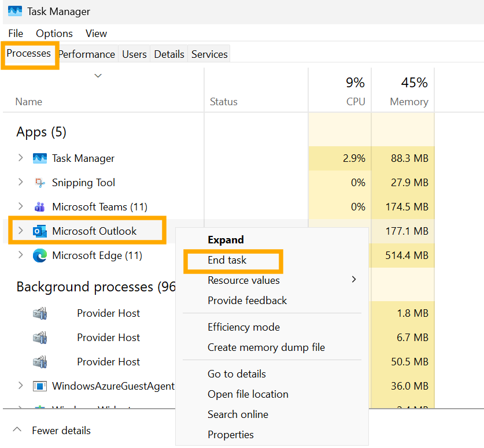Screen dimensions: 484x448
Task: Sort by the Status column header
Action: [x=224, y=102]
